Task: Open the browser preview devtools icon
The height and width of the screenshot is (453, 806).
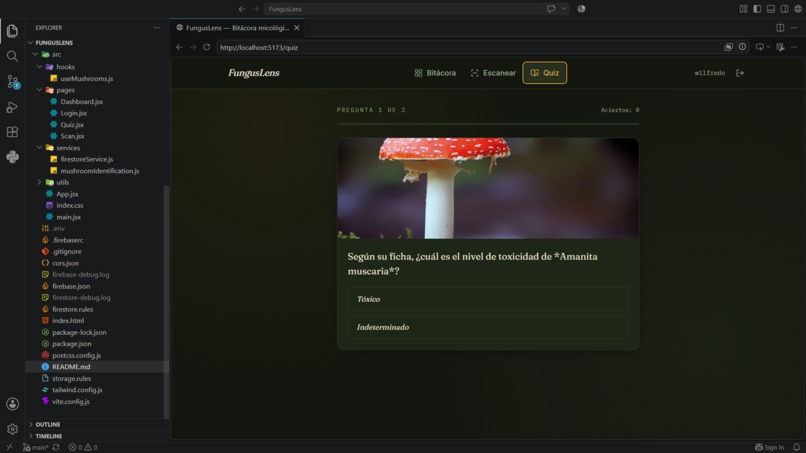Action: click(780, 47)
